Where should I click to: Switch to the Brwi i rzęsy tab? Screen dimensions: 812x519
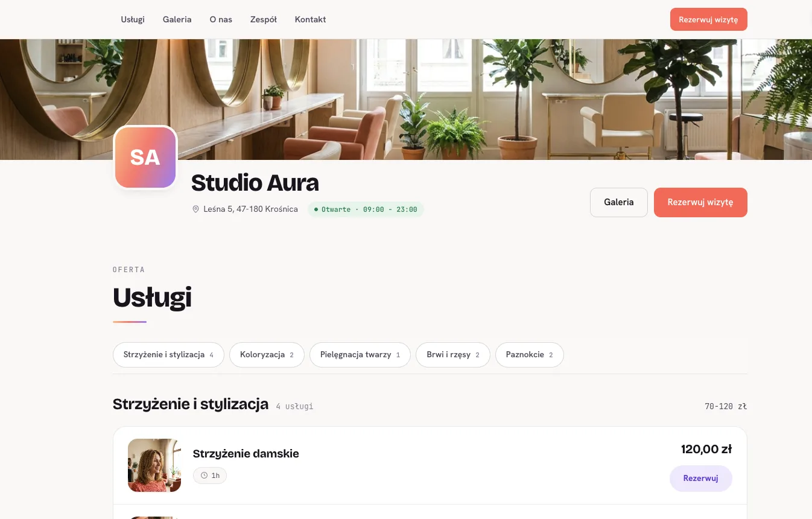pos(453,355)
